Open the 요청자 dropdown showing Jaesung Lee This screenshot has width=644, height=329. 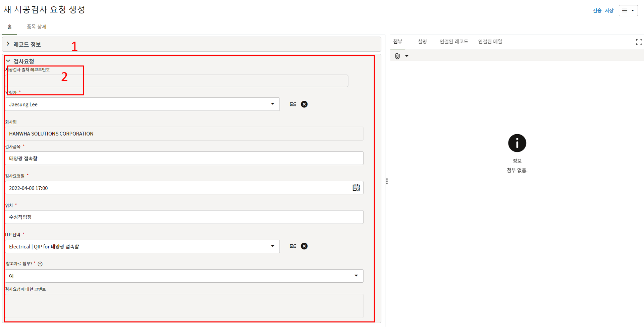pyautogui.click(x=142, y=104)
